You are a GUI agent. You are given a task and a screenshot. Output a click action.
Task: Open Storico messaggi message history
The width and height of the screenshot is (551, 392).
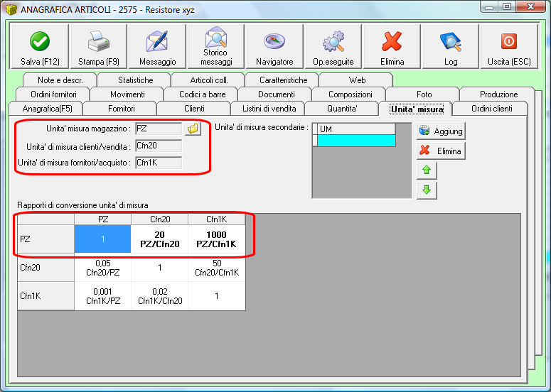point(215,46)
